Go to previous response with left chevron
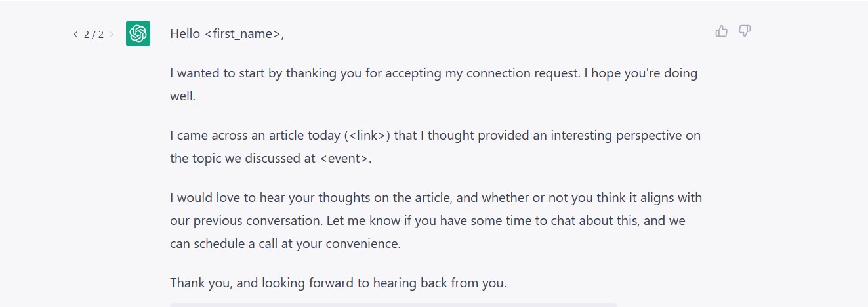 click(x=75, y=35)
